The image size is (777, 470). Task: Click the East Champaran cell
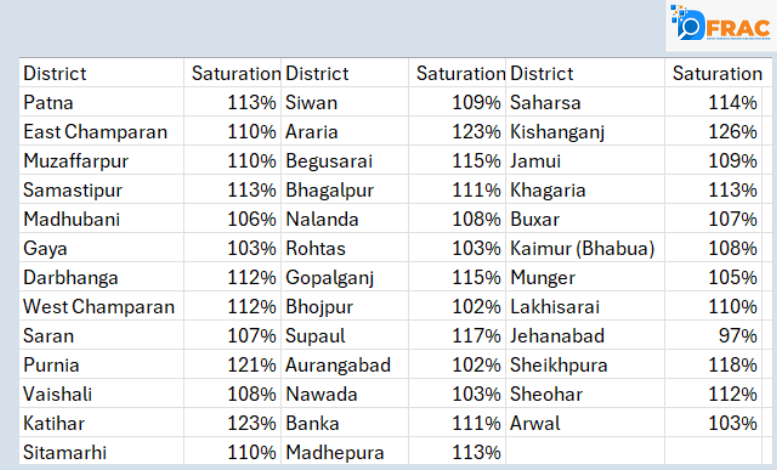click(x=95, y=132)
